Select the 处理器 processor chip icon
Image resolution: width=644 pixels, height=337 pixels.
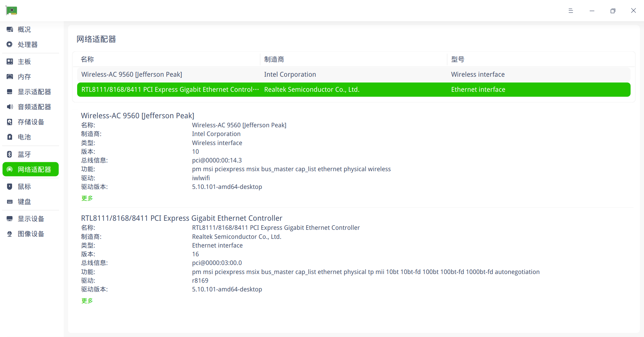[x=10, y=45]
